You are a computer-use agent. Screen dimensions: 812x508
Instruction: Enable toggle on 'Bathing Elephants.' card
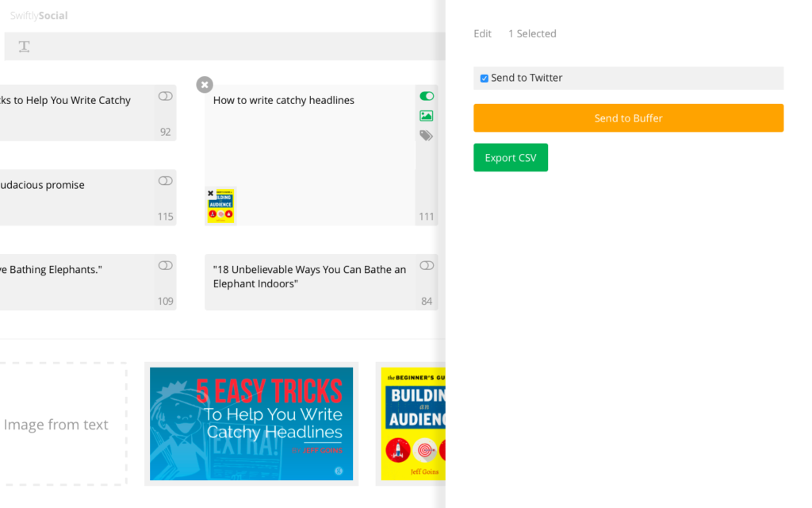pos(165,265)
